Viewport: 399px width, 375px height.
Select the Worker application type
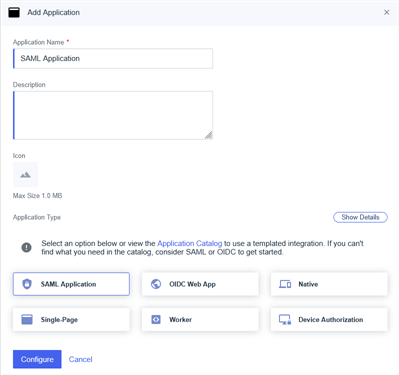200,319
